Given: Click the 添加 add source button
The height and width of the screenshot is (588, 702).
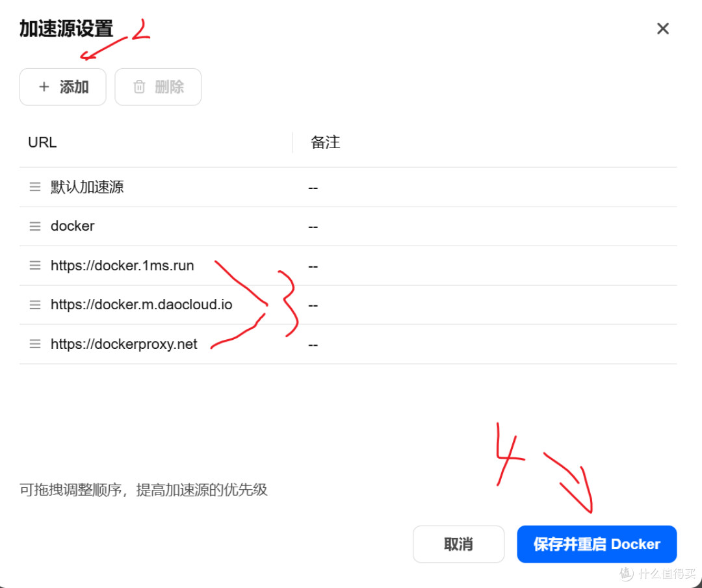Looking at the screenshot, I should (x=62, y=87).
